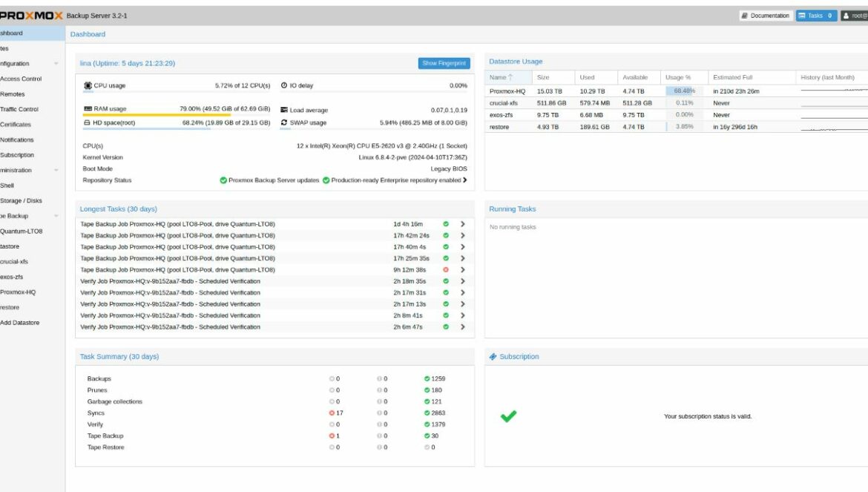The image size is (868, 492).
Task: Click the SWAP usage refresh icon
Action: coord(284,122)
